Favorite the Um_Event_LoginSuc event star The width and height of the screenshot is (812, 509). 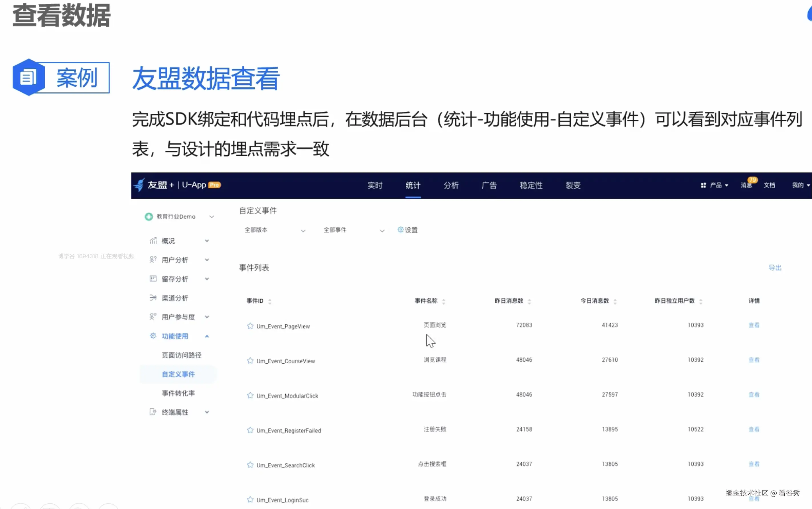click(x=250, y=499)
